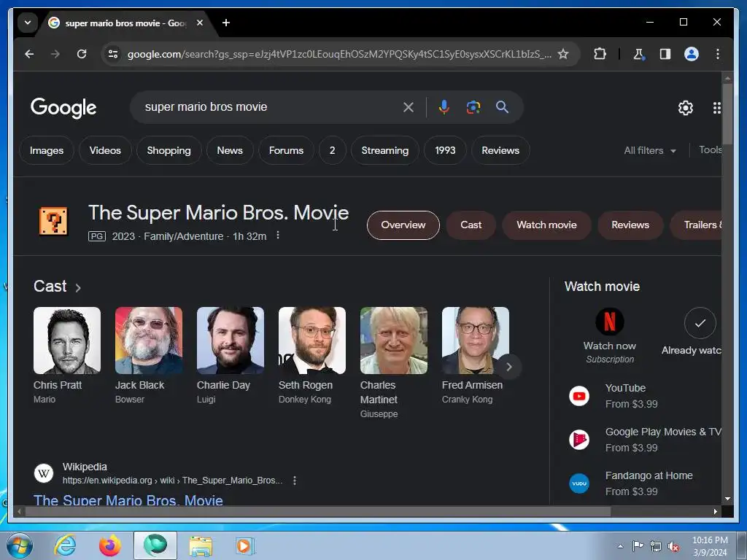
Task: Select the Reviews search filter chip
Action: pos(500,150)
